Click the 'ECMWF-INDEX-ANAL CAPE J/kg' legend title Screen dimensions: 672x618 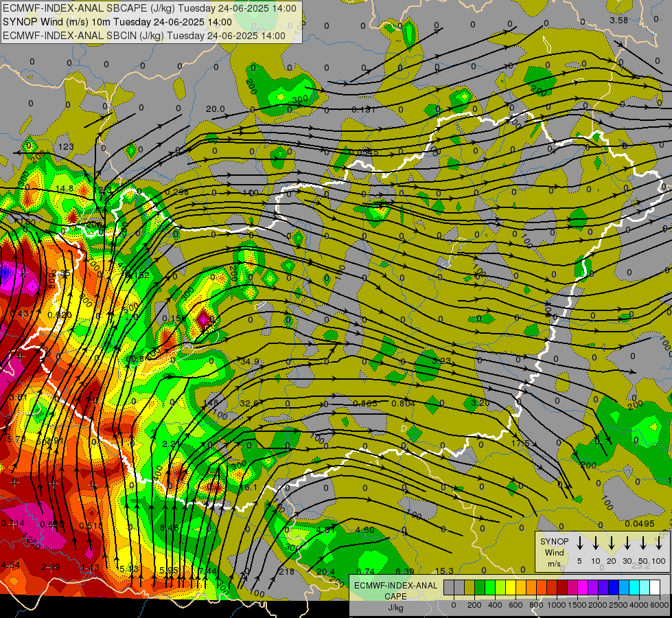[x=395, y=596]
